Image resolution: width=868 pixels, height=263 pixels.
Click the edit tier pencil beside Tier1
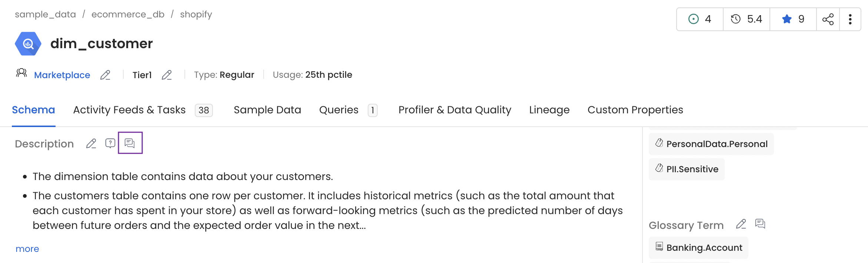point(167,75)
